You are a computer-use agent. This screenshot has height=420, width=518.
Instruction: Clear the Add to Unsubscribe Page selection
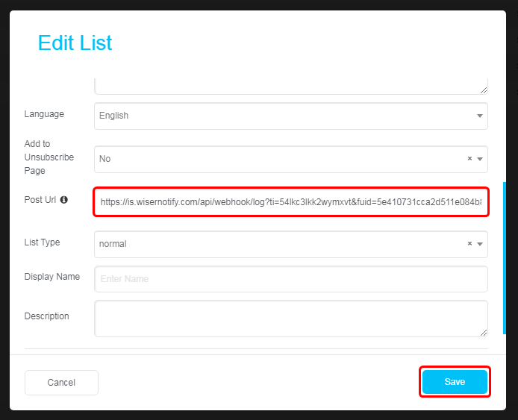(x=469, y=158)
